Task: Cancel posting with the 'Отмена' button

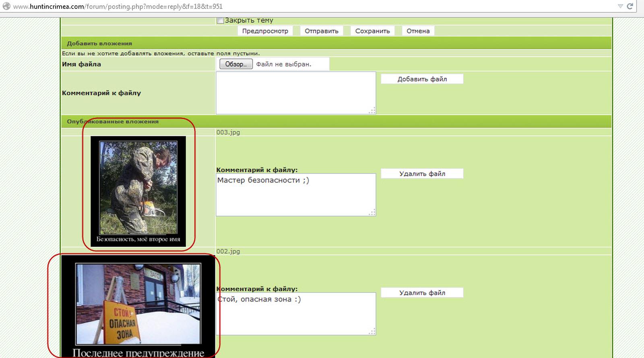Action: (418, 31)
